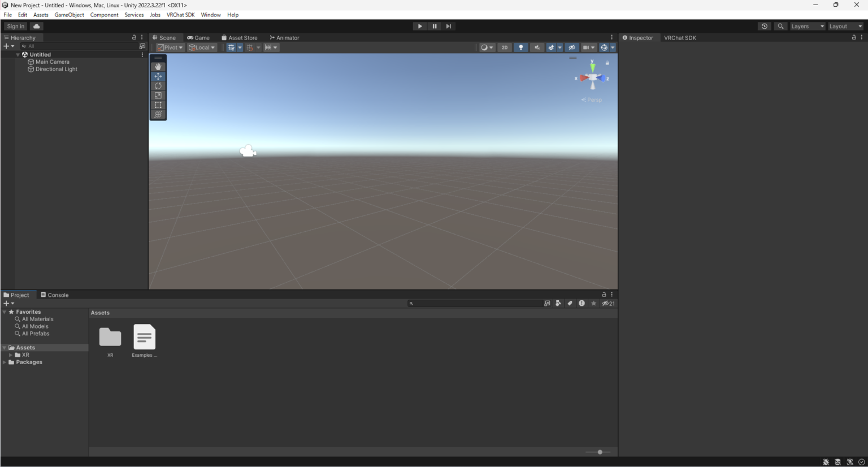The width and height of the screenshot is (868, 467).
Task: Toggle 2D view mode in the Scene view
Action: point(505,47)
